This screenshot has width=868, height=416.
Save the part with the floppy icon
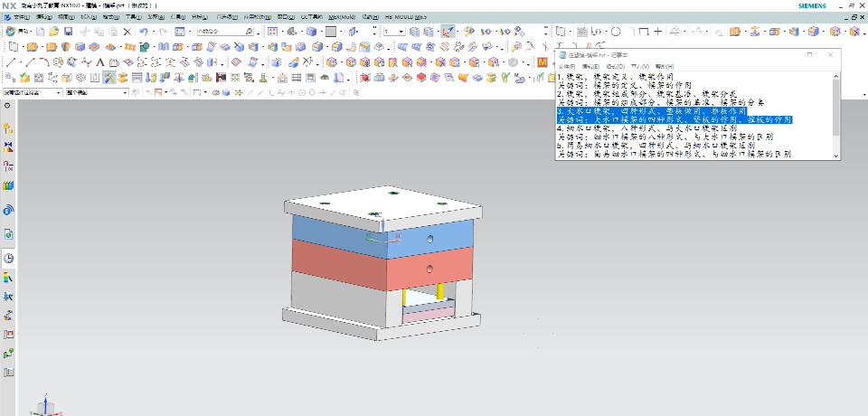pyautogui.click(x=68, y=32)
